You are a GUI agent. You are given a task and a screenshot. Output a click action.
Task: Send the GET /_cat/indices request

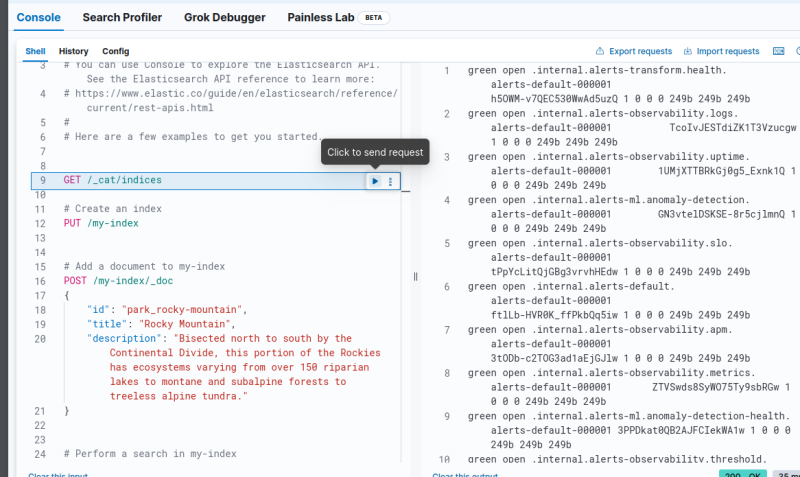click(x=375, y=181)
